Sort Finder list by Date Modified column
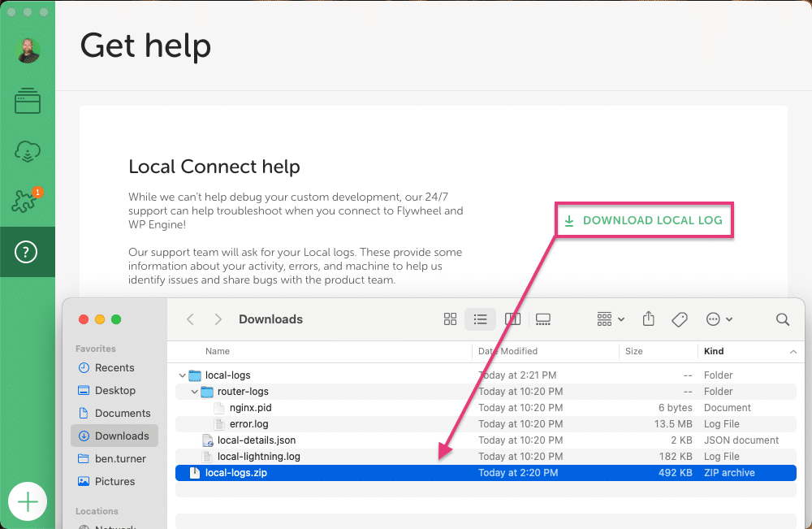Screen dimensions: 812x529 [x=508, y=351]
